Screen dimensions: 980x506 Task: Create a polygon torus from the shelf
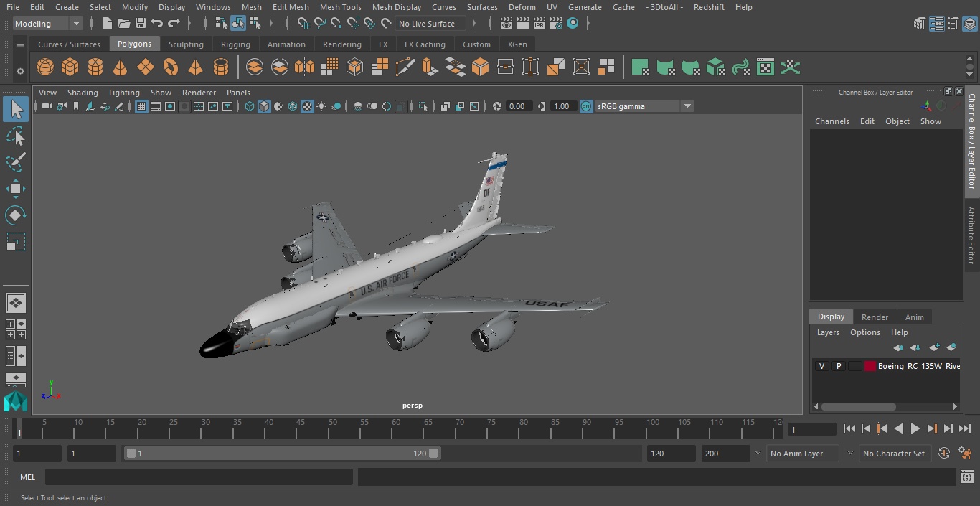point(171,67)
